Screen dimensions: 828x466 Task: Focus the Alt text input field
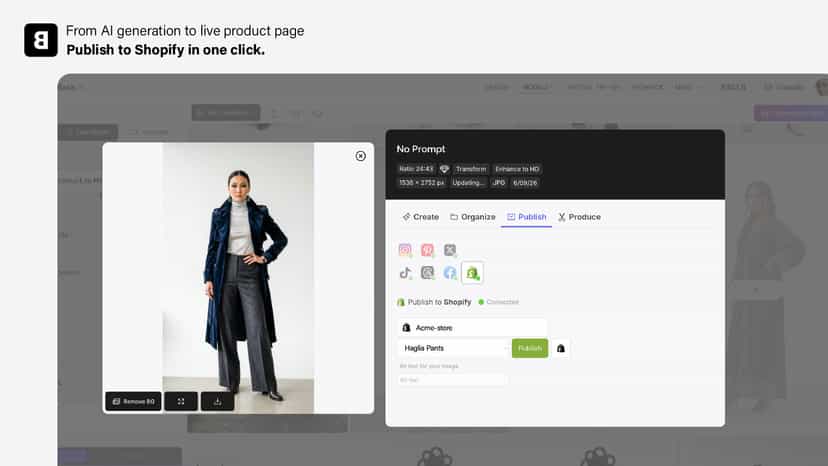click(x=451, y=380)
